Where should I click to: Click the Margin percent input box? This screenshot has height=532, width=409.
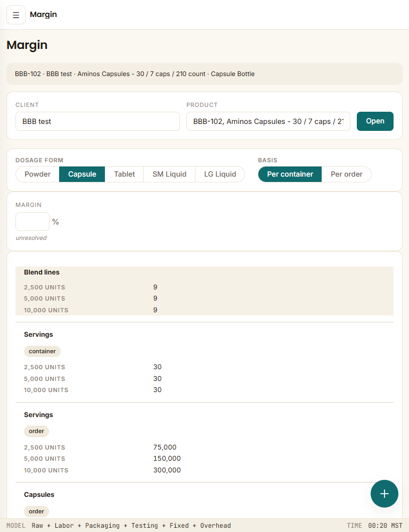click(x=32, y=221)
